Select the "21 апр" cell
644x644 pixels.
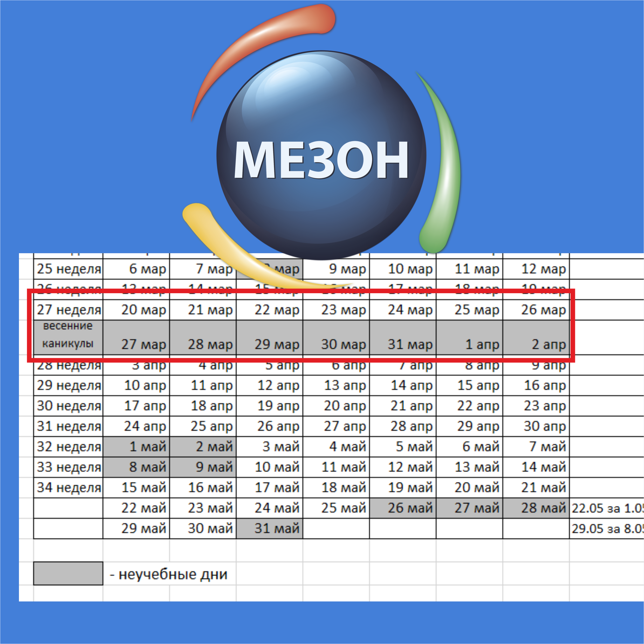[x=403, y=406]
